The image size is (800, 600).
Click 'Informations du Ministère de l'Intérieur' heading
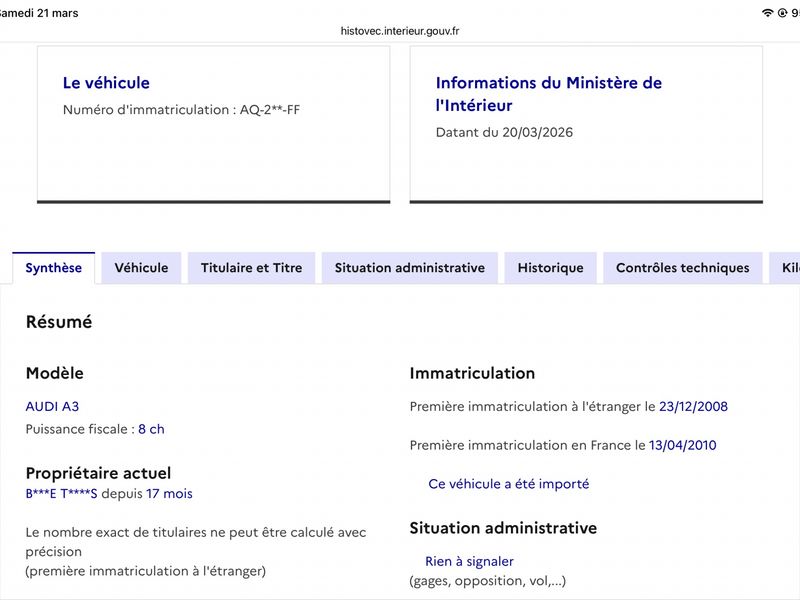point(548,94)
